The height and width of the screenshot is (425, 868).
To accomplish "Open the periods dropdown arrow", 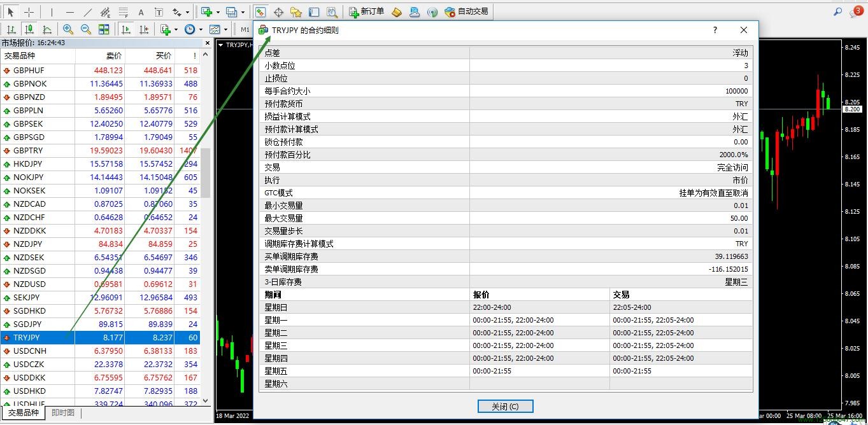I will coord(201,29).
